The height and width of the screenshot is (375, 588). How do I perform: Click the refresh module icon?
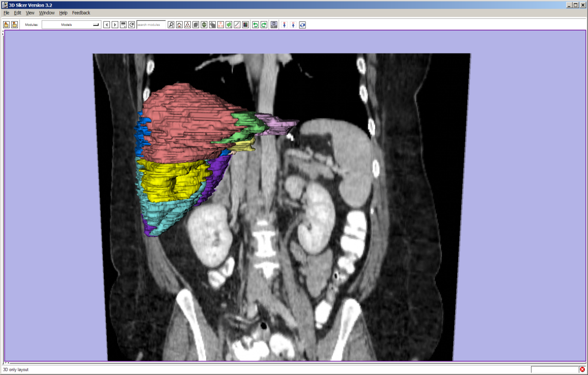coord(131,24)
